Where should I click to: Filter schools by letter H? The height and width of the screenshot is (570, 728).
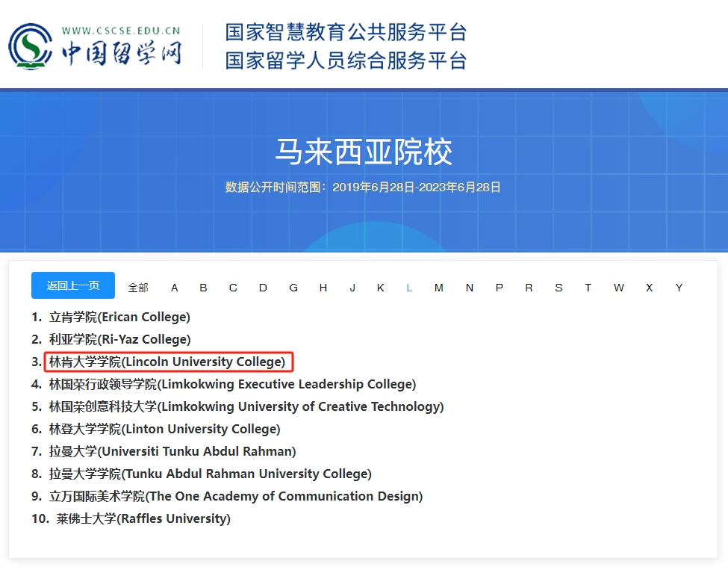click(x=323, y=288)
